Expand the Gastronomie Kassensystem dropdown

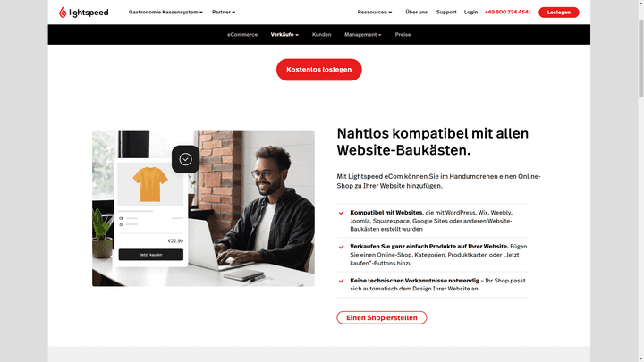165,12
